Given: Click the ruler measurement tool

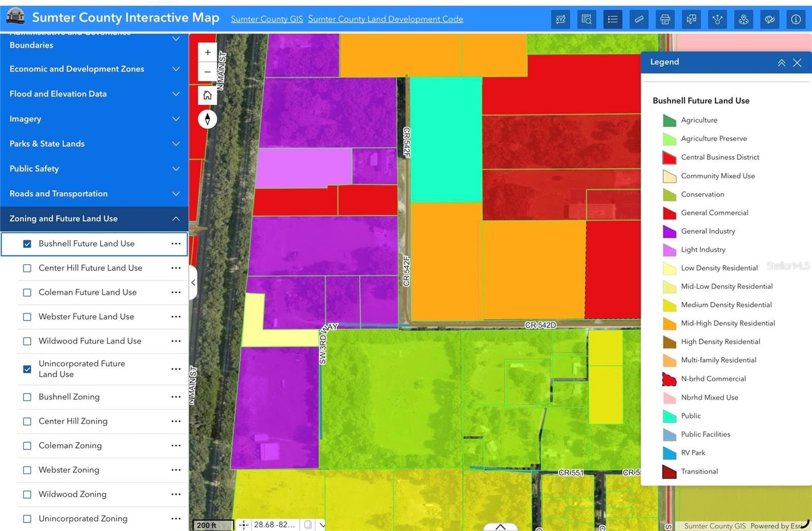Looking at the screenshot, I should pos(639,19).
